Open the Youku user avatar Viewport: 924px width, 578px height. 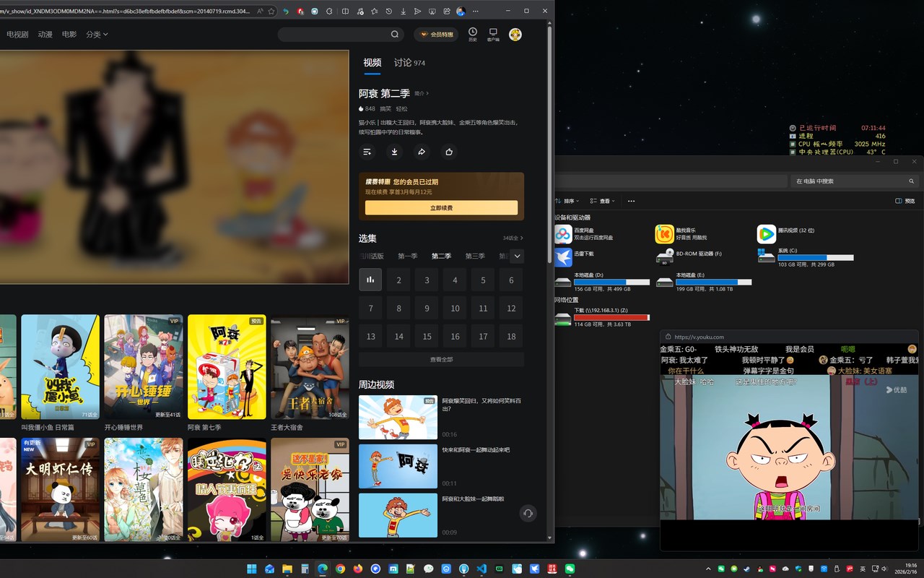(515, 34)
